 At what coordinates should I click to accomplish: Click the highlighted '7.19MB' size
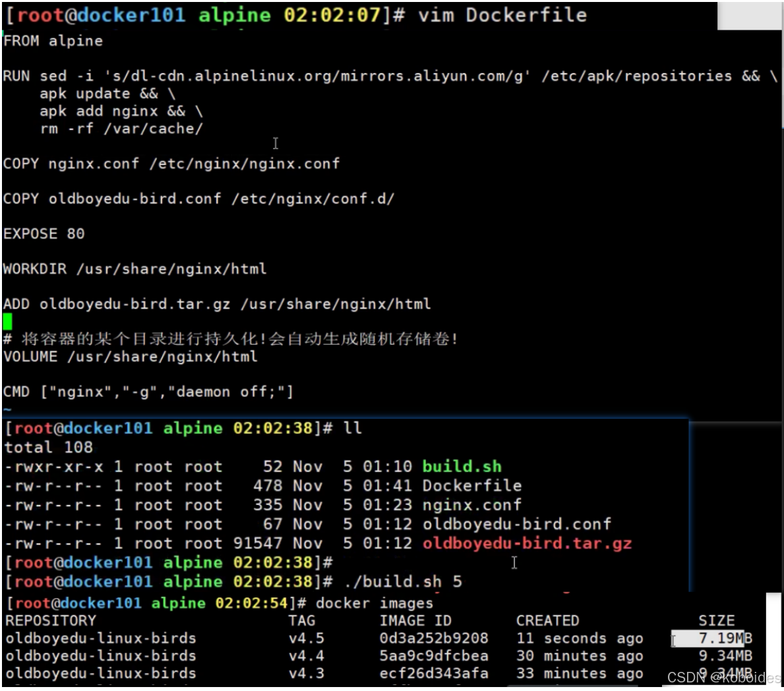(725, 638)
